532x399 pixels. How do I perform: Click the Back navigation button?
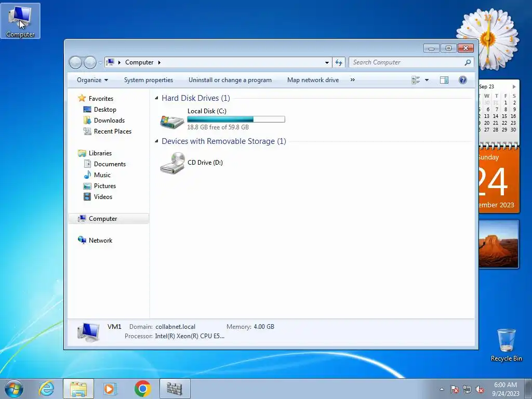click(x=75, y=62)
